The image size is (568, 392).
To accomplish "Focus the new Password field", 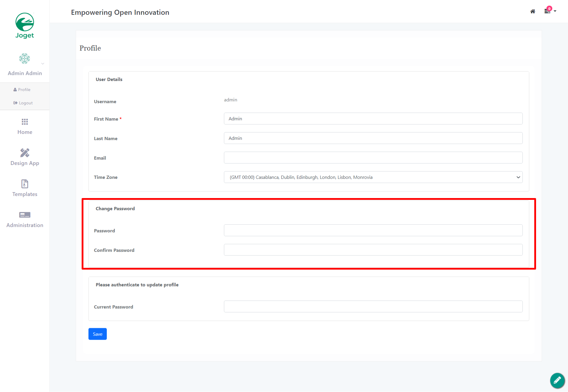I will click(x=373, y=230).
